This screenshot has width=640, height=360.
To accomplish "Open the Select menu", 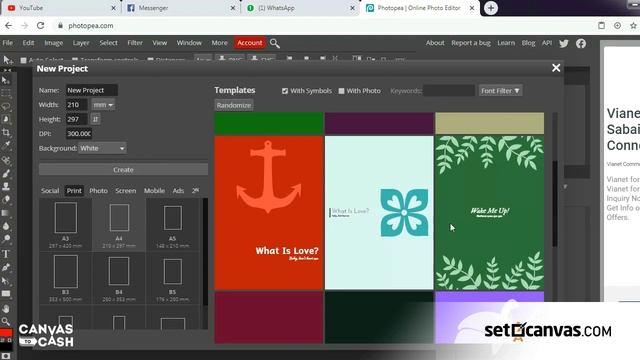I will [x=108, y=43].
